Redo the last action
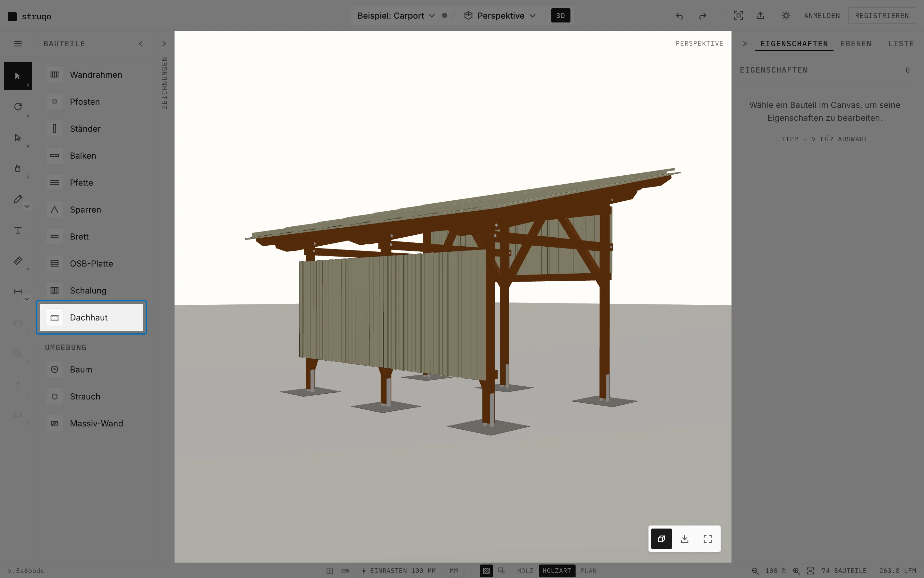This screenshot has width=924, height=578. point(703,16)
